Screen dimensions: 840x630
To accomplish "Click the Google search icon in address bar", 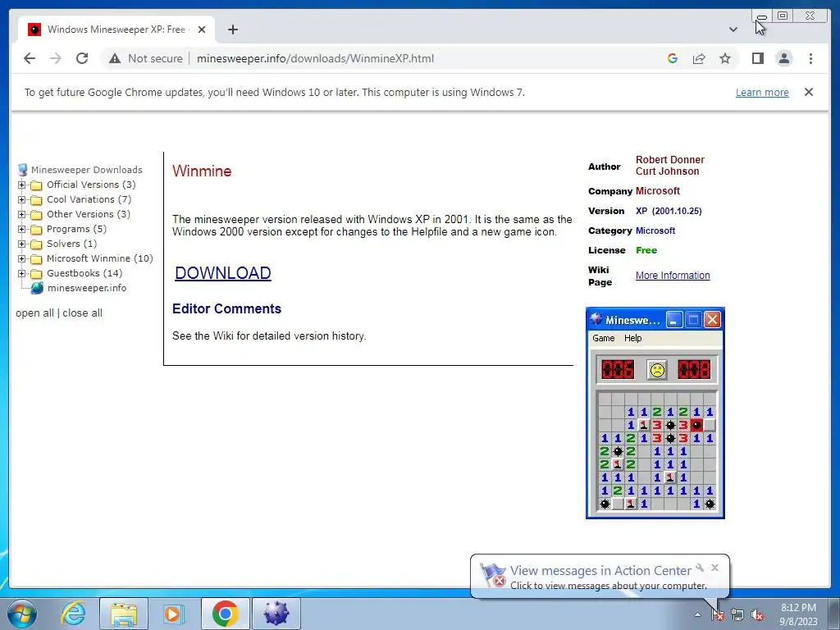I will pyautogui.click(x=673, y=58).
